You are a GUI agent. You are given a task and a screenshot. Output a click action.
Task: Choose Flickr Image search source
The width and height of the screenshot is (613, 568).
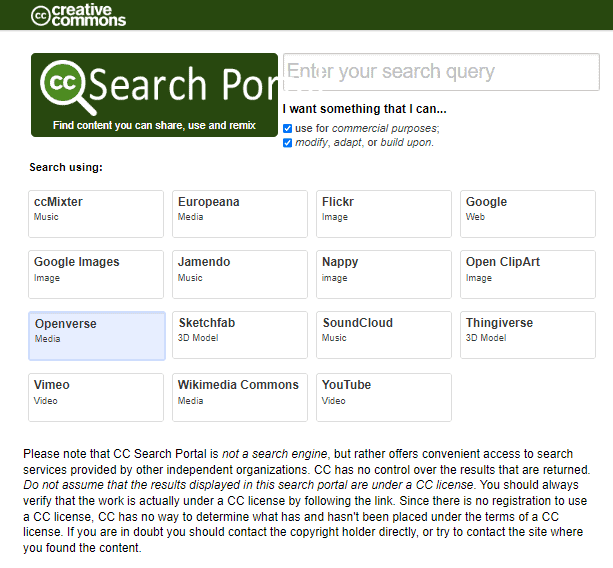coord(384,214)
